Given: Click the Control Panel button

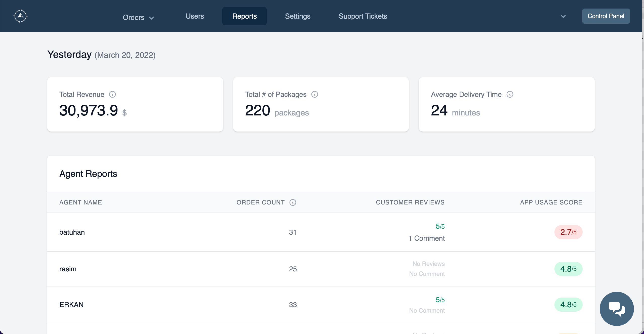Looking at the screenshot, I should [x=606, y=16].
